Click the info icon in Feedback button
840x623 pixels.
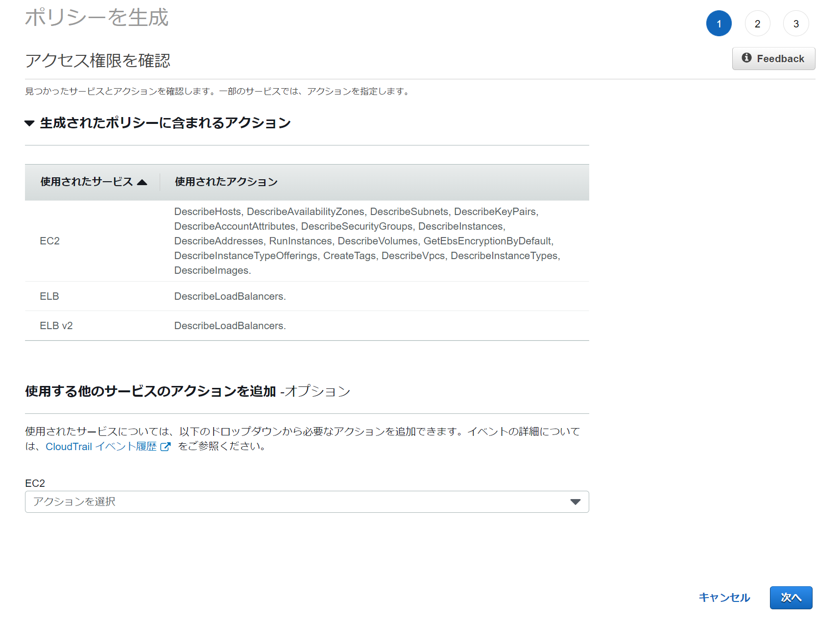coord(746,58)
